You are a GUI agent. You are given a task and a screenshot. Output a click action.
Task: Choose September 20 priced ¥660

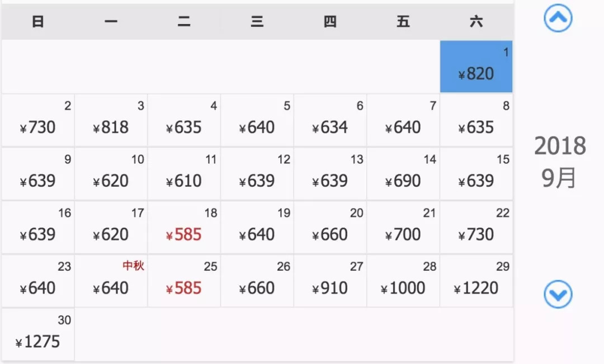click(x=330, y=227)
